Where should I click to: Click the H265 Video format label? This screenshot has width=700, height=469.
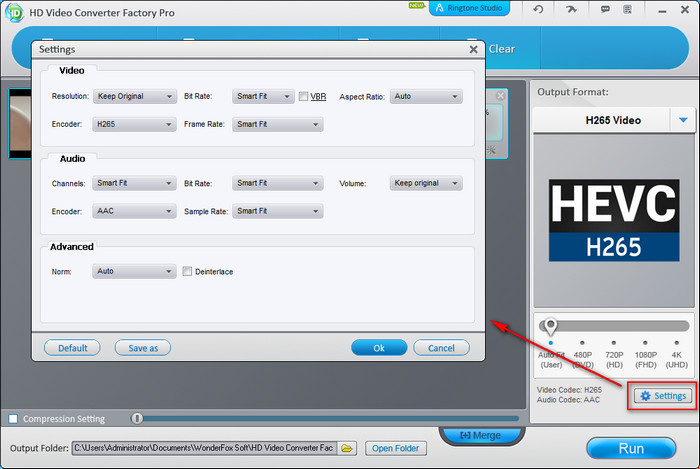613,120
